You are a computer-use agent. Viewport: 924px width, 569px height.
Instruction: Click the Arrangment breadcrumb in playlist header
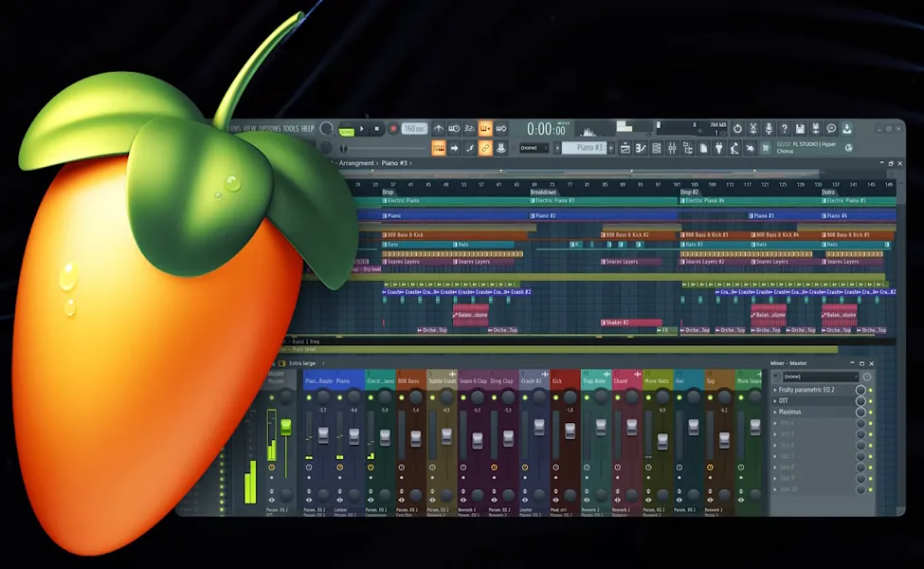pos(356,163)
